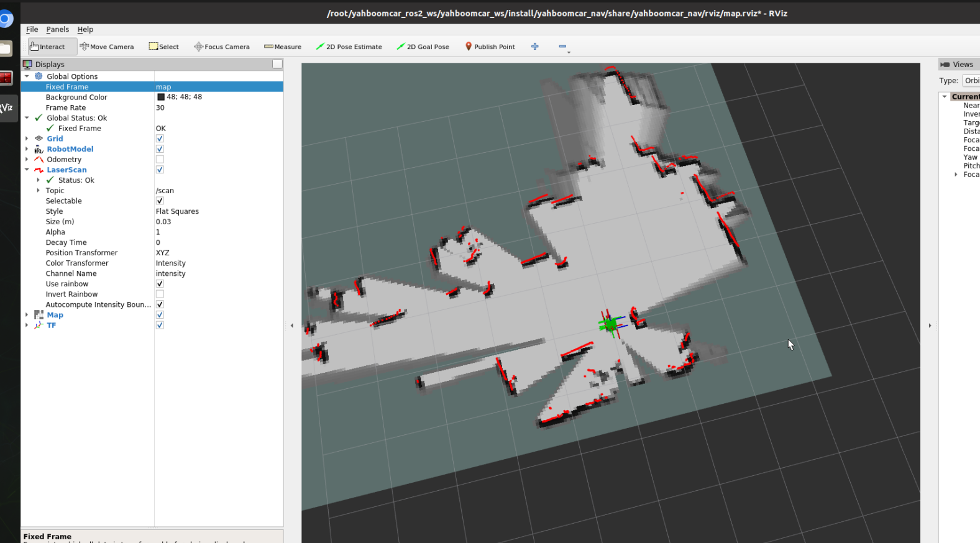980x543 pixels.
Task: Toggle Autocompute Intensity Bounds checkbox
Action: [x=160, y=304]
